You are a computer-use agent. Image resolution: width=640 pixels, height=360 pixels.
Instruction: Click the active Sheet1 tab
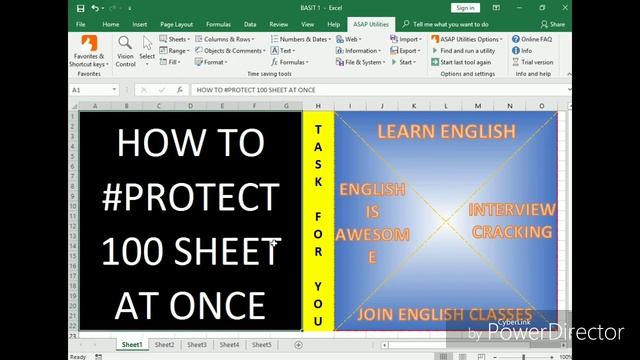(x=132, y=345)
